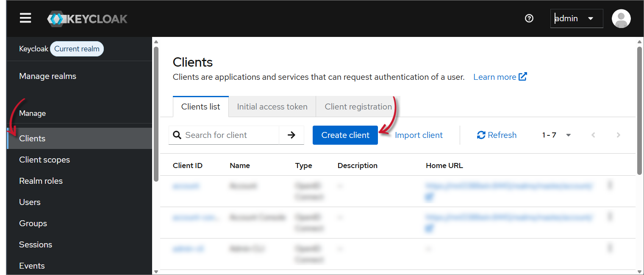Click the Current realm badge
Viewport: 644px width, 275px height.
coord(77,49)
